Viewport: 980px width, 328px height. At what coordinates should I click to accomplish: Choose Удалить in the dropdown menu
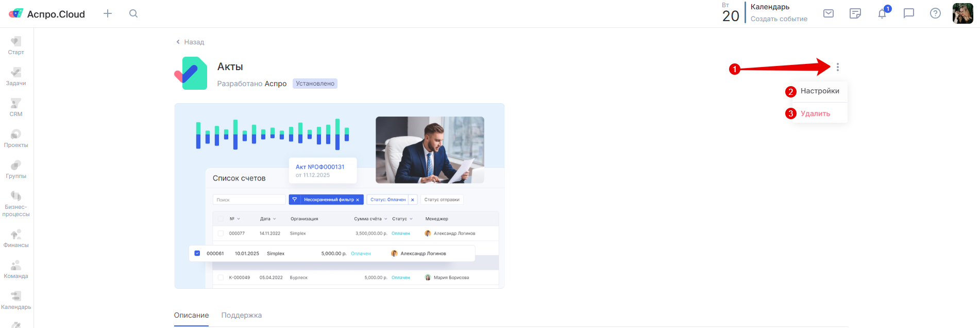pos(815,114)
